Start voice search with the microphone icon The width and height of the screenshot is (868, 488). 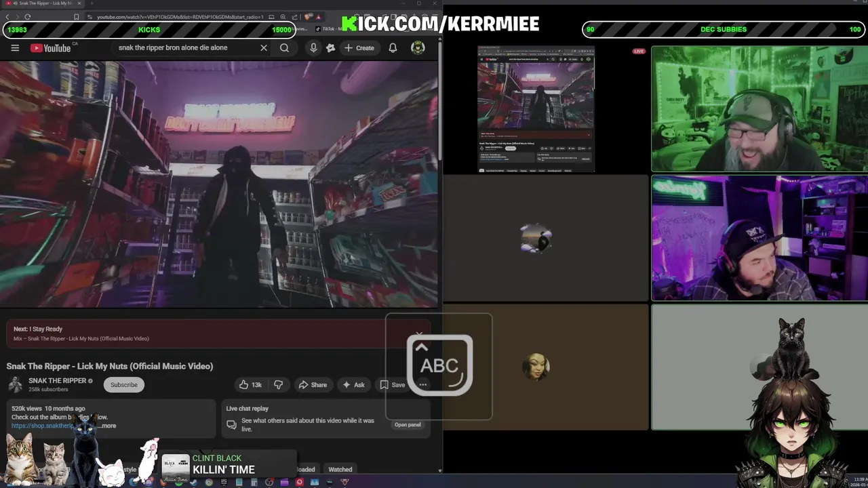point(313,47)
